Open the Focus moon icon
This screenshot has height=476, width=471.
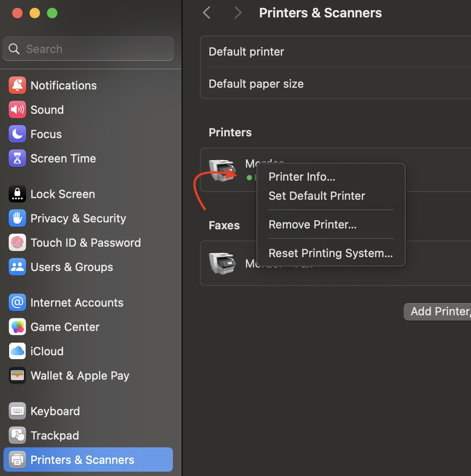17,134
